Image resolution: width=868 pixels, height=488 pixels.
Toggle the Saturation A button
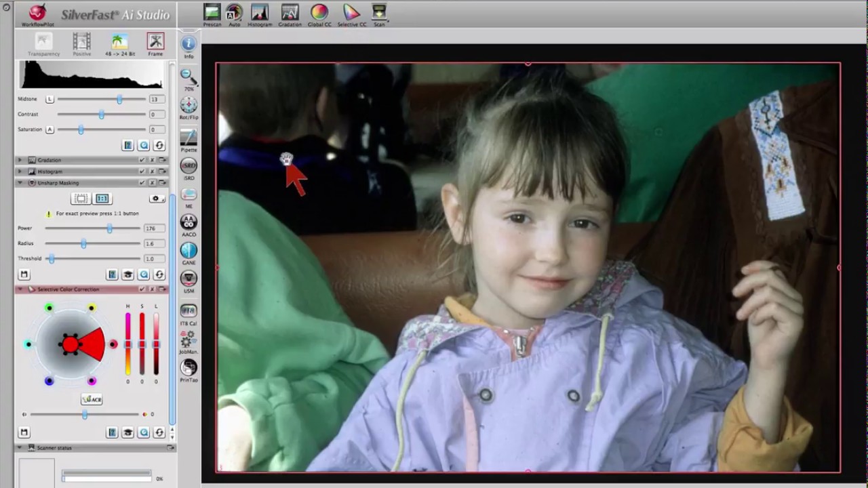[x=50, y=129]
